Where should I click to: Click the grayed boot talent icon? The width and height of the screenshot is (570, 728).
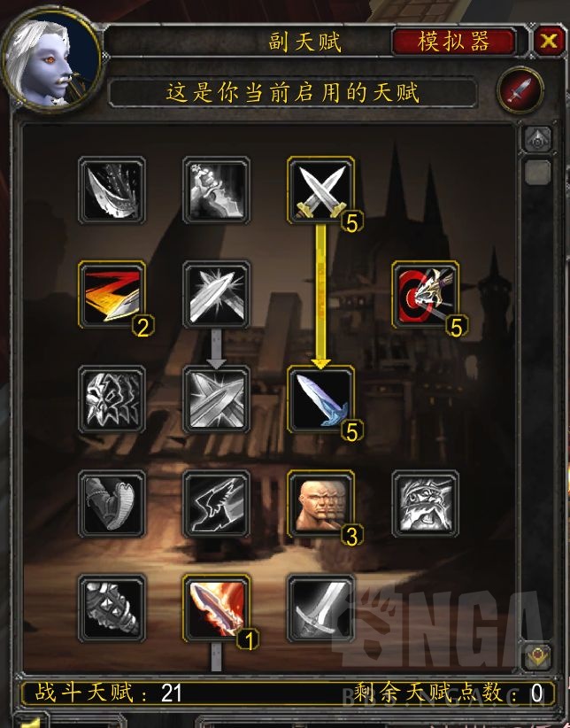pos(112,504)
